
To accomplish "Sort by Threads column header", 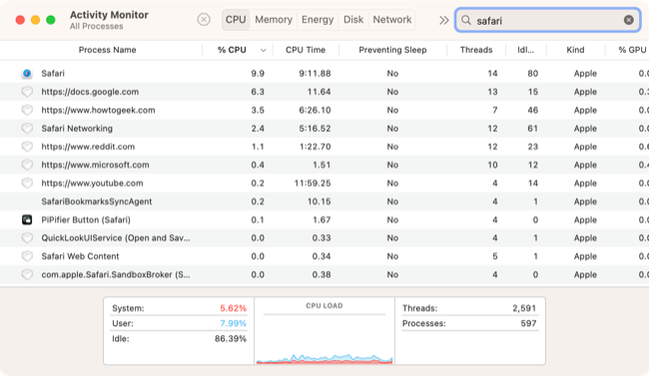I will click(476, 50).
